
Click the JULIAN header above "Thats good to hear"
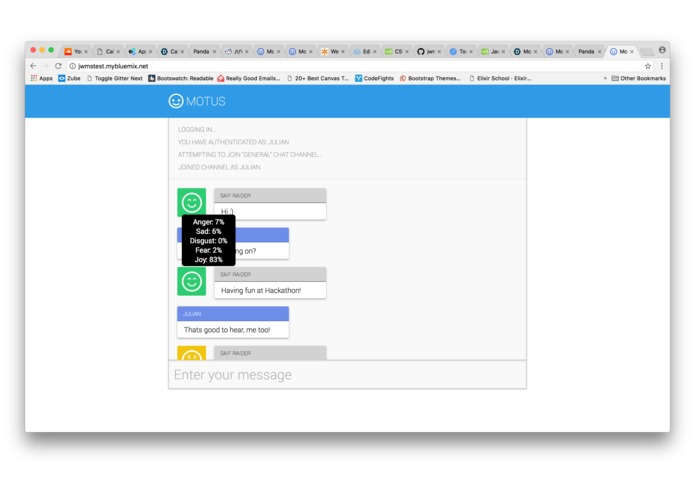233,314
